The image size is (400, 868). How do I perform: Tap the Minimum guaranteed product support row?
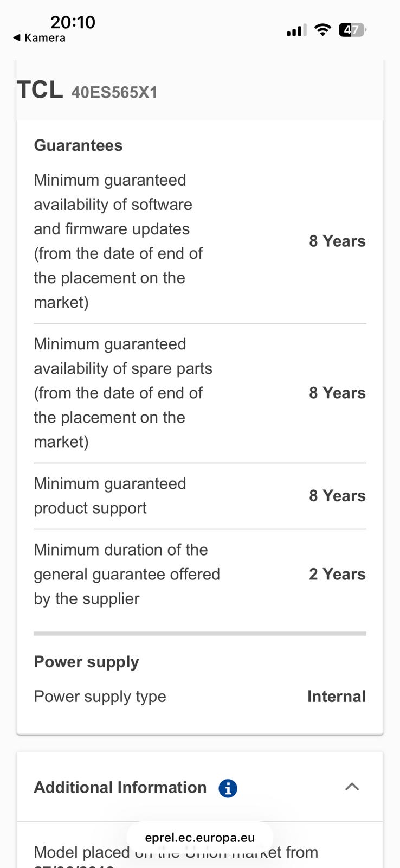tap(200, 496)
